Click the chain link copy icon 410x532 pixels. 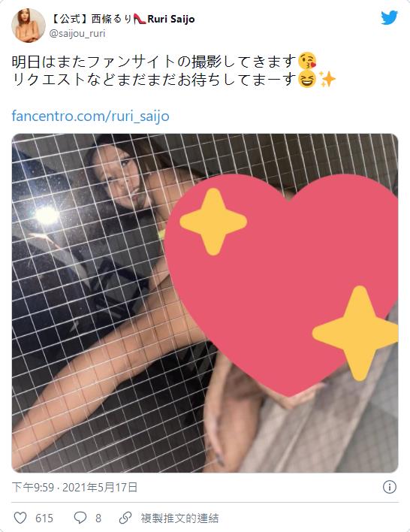[x=125, y=518]
